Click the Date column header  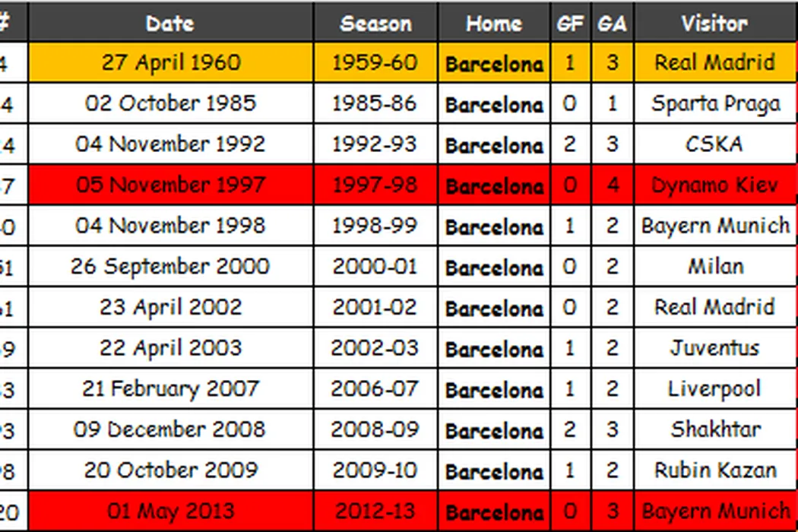170,23
